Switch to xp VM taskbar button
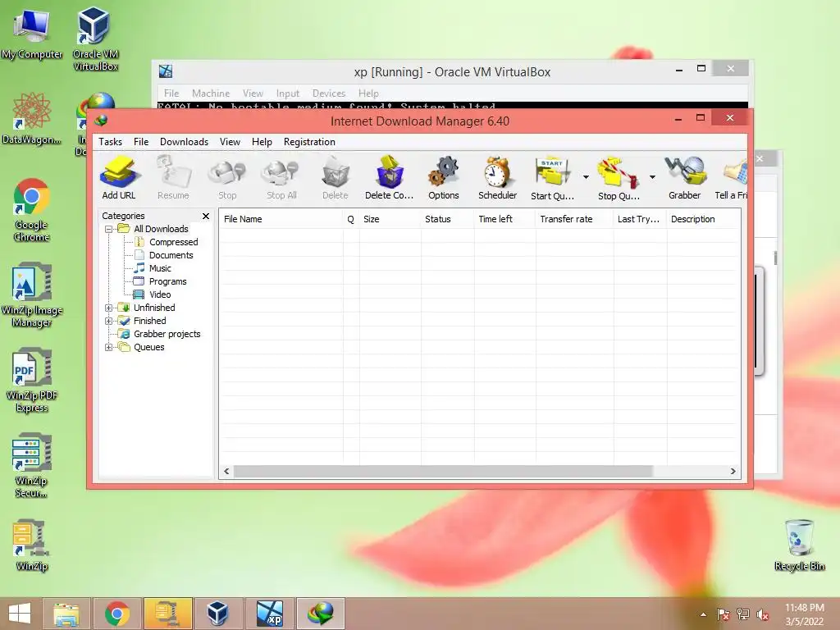This screenshot has height=630, width=840. (270, 614)
